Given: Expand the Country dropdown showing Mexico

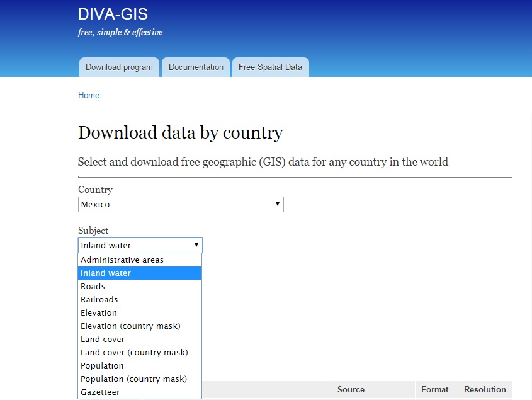Looking at the screenshot, I should (181, 205).
